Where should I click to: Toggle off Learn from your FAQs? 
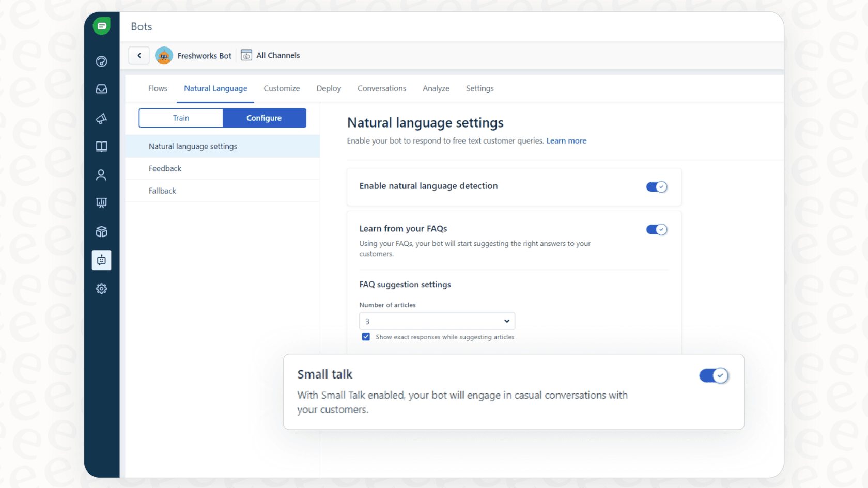click(x=657, y=229)
